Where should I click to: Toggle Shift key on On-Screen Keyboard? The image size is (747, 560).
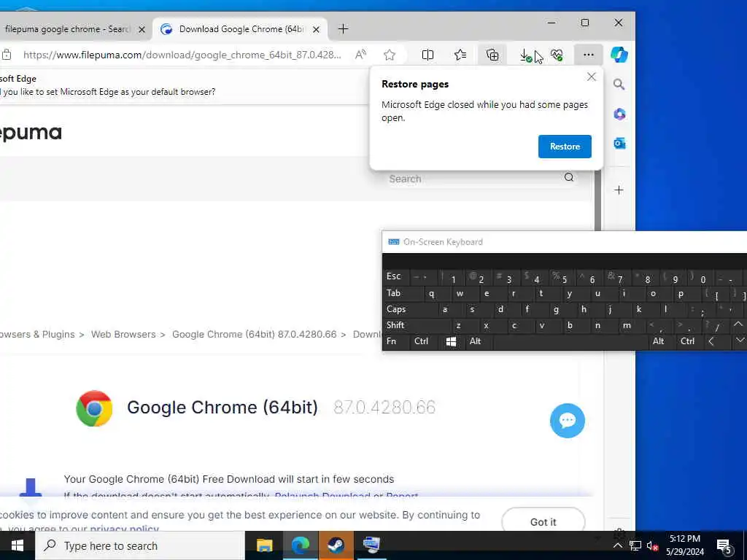click(417, 326)
